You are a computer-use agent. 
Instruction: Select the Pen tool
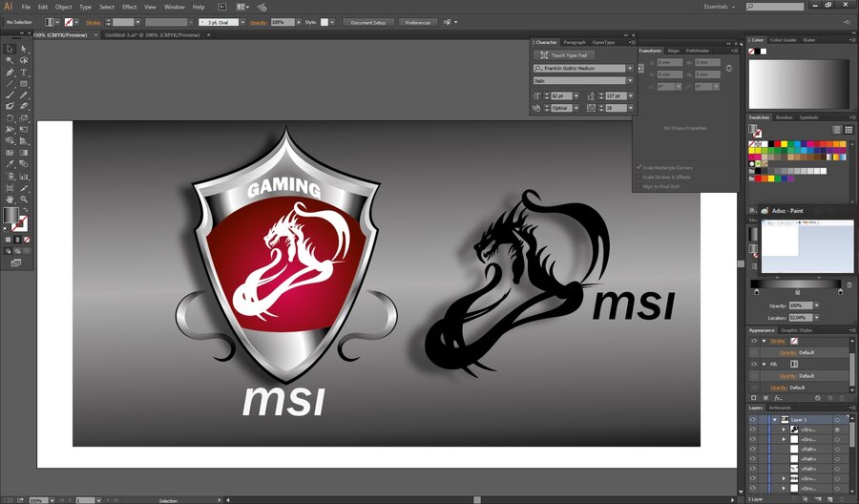click(10, 73)
